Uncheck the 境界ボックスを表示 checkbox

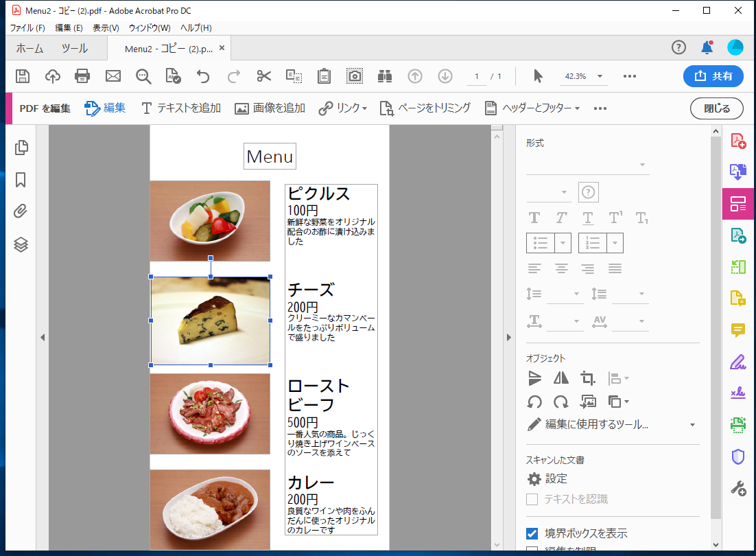click(x=532, y=533)
